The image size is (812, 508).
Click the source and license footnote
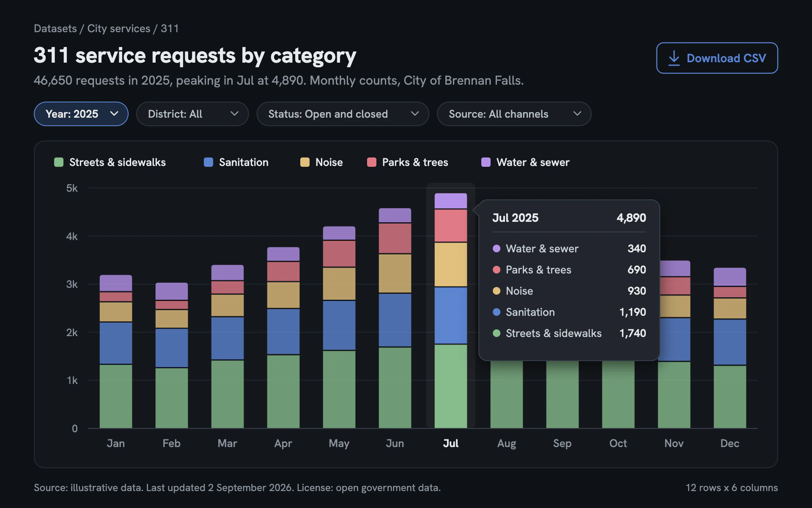point(237,488)
